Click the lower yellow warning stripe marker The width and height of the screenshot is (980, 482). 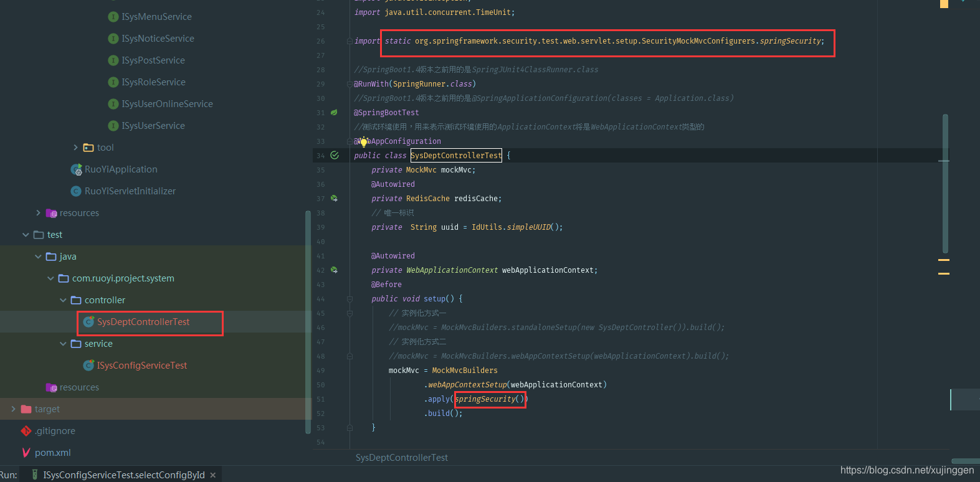[x=944, y=273]
